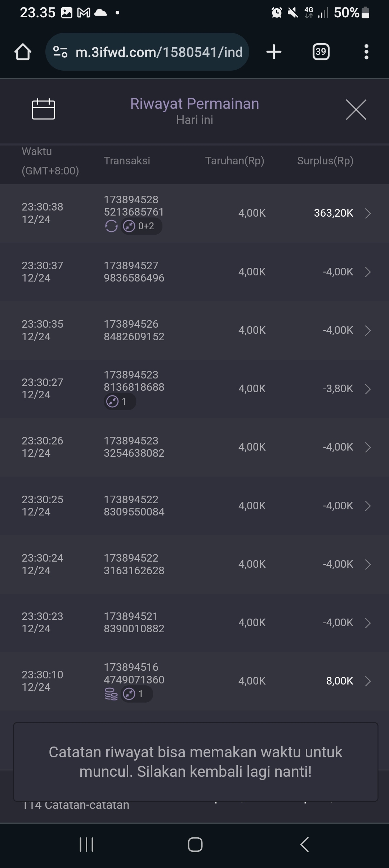The height and width of the screenshot is (868, 389).
Task: Open the tab switcher showing 39
Action: [321, 52]
